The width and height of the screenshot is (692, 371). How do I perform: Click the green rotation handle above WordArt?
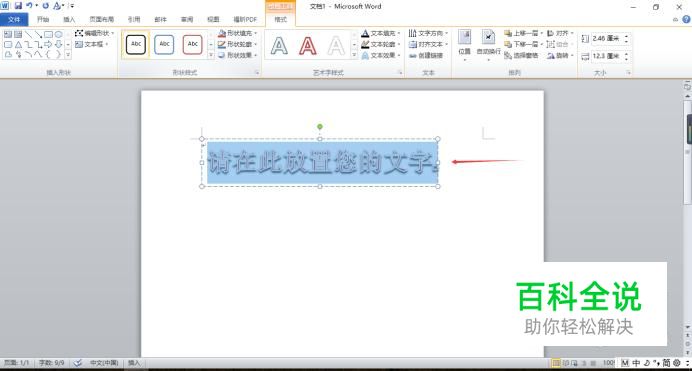click(320, 127)
